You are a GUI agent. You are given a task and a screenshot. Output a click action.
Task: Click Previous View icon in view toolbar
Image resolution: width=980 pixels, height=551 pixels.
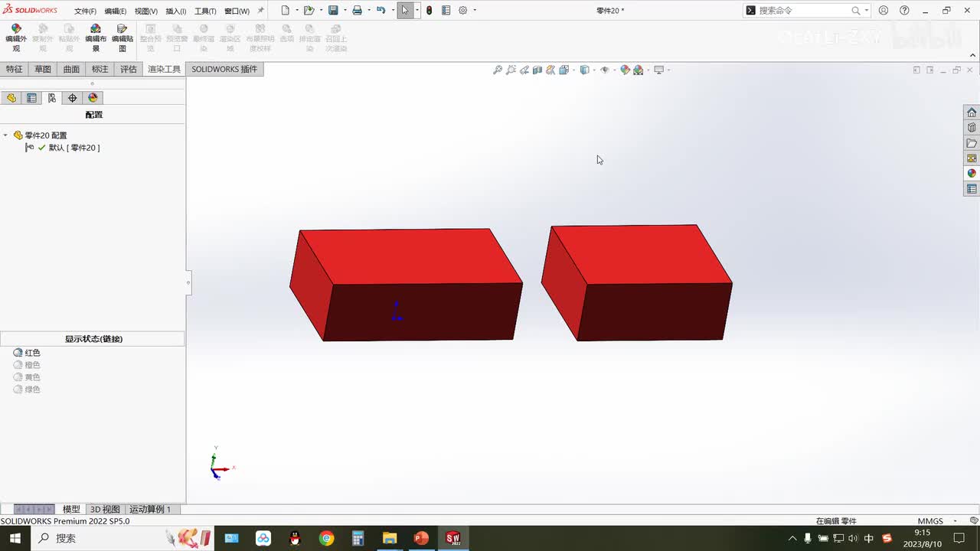click(524, 70)
